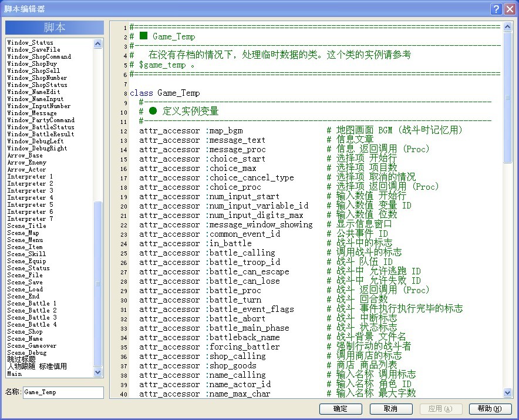Open Interpreter 1 script
The image size is (519, 420).
[30, 177]
